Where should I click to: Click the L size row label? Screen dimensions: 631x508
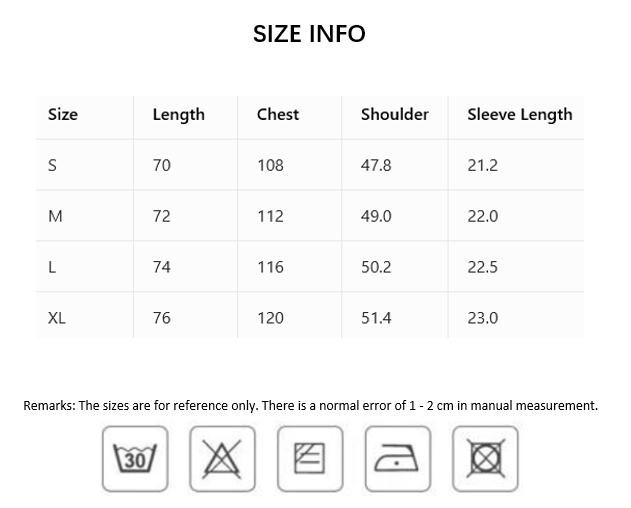coord(52,267)
